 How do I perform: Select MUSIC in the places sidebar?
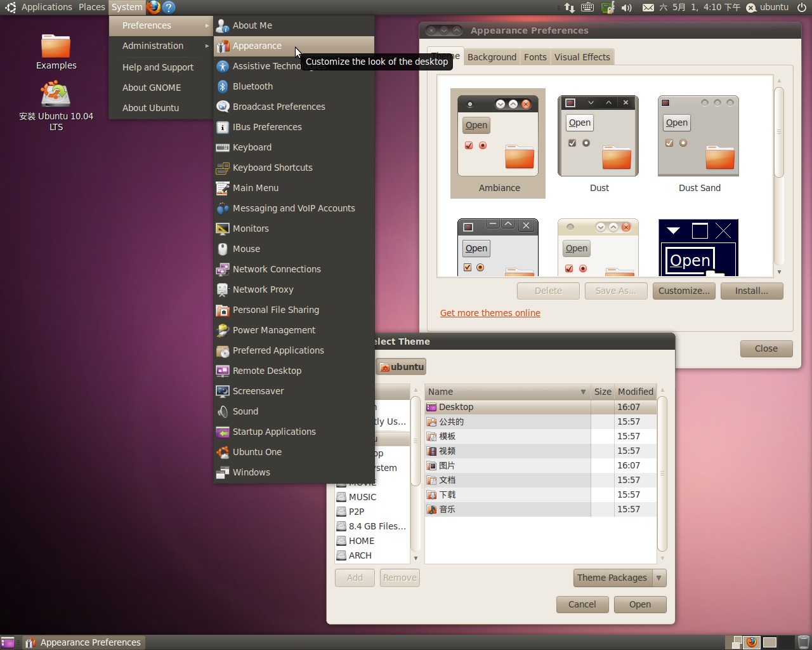372,497
